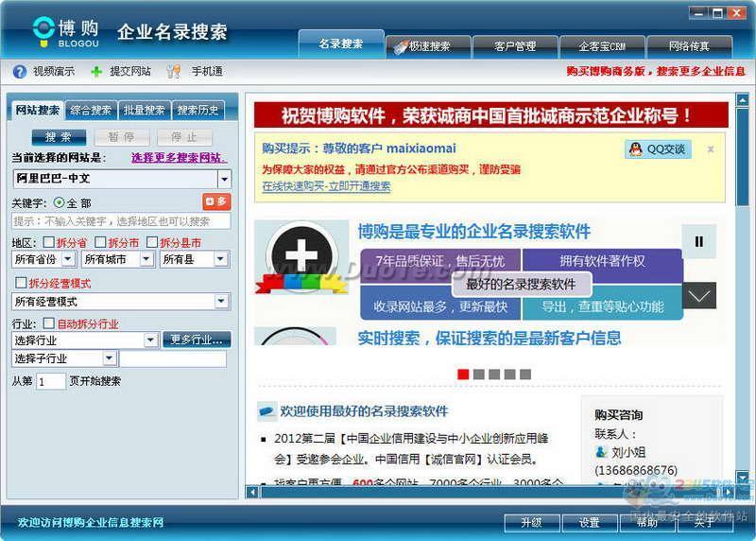This screenshot has width=756, height=541.
Task: Switch to the 客户管理 tab
Action: pos(515,46)
